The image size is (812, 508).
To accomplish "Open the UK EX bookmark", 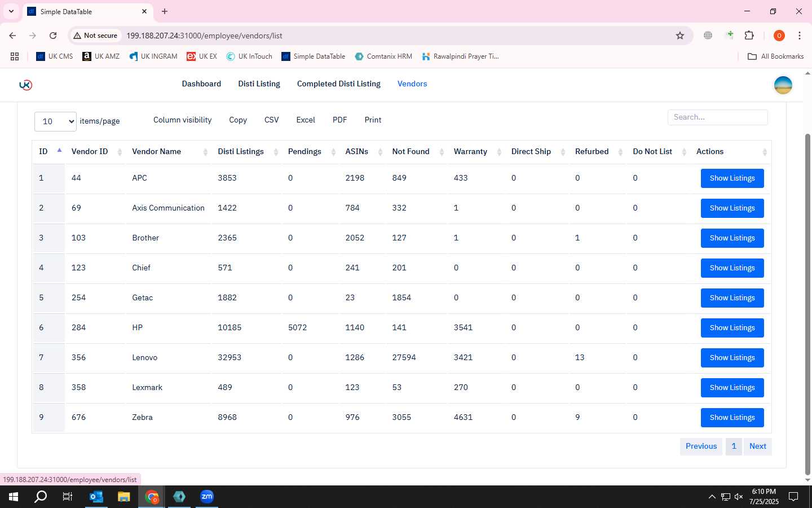I will click(x=202, y=56).
